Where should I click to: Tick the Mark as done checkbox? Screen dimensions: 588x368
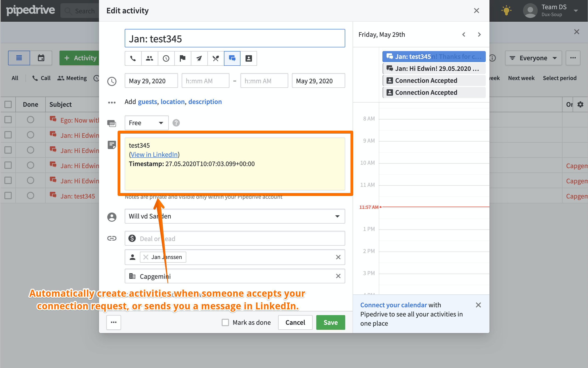click(225, 322)
